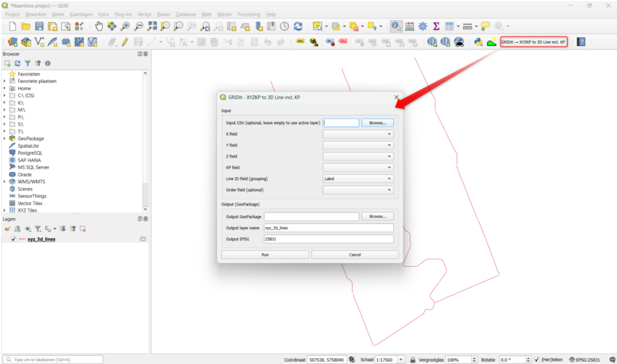Open the Line ID field (grouping) dropdown

[x=358, y=179]
